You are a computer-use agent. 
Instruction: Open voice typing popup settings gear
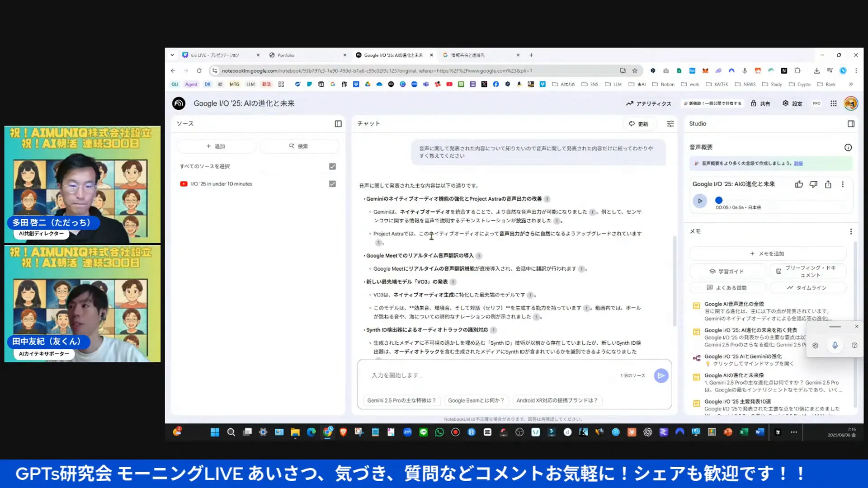click(x=815, y=346)
